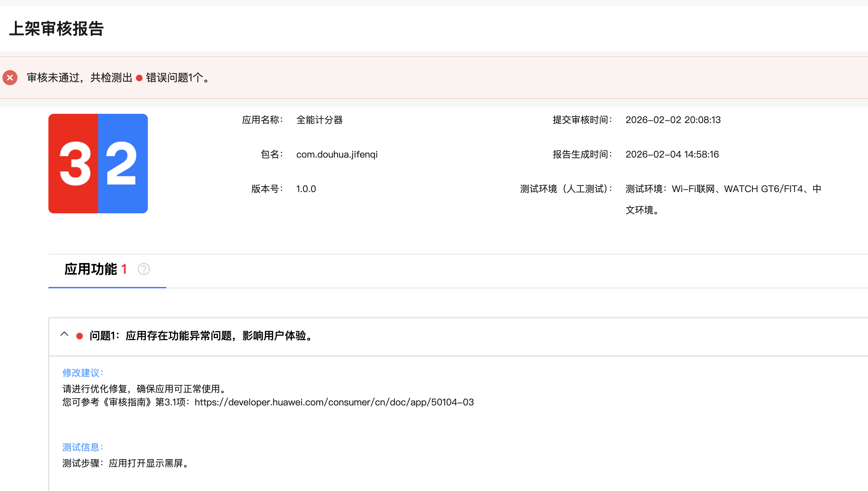Viewport: 868px width, 491px height.
Task: Click the version number 1.0.0
Action: (306, 189)
